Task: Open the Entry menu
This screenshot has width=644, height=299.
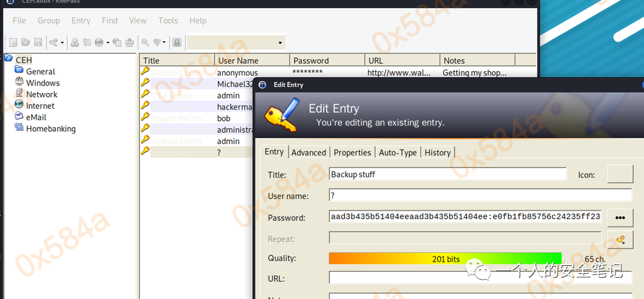Action: 80,21
